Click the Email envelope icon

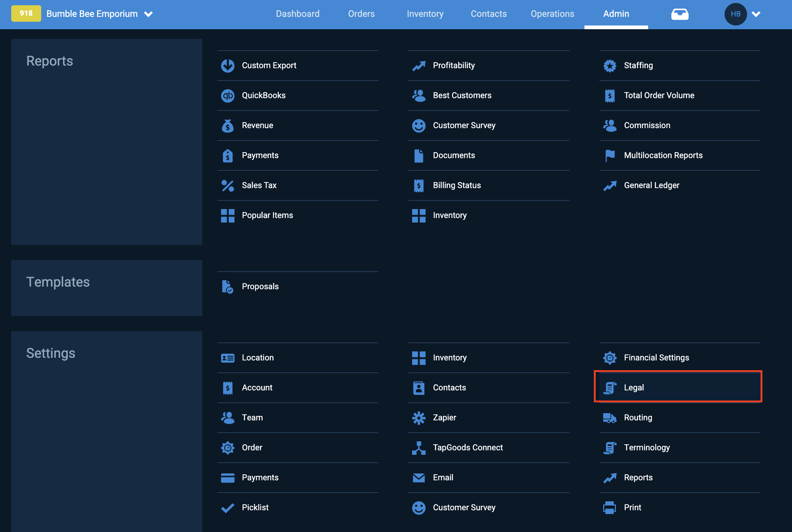point(419,478)
